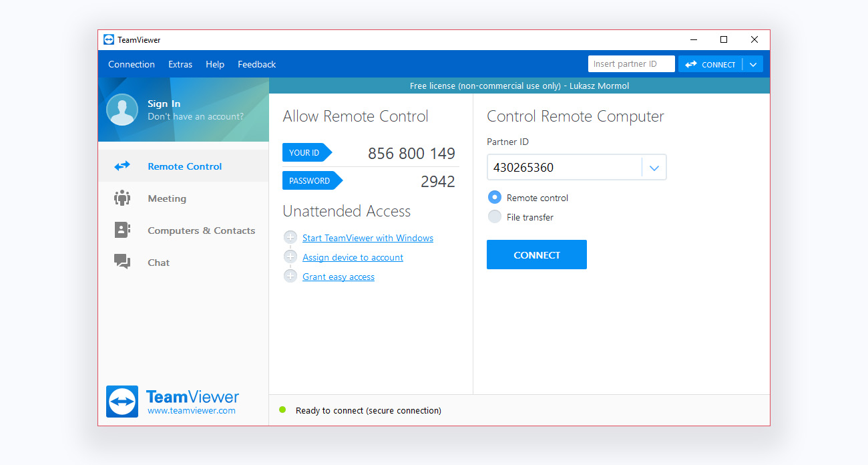Screen dimensions: 868x465
Task: Click the plus icon beside Assign device to account
Action: 290,257
